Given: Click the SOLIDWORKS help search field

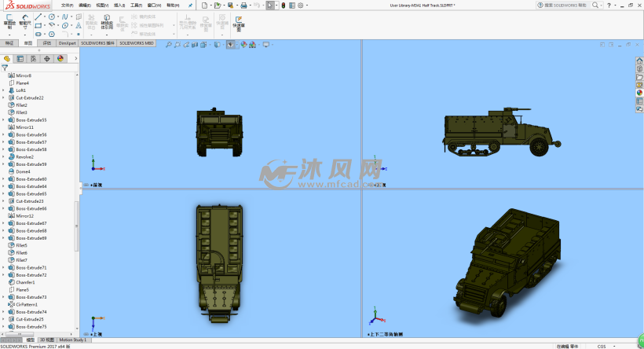Looking at the screenshot, I should [565, 6].
